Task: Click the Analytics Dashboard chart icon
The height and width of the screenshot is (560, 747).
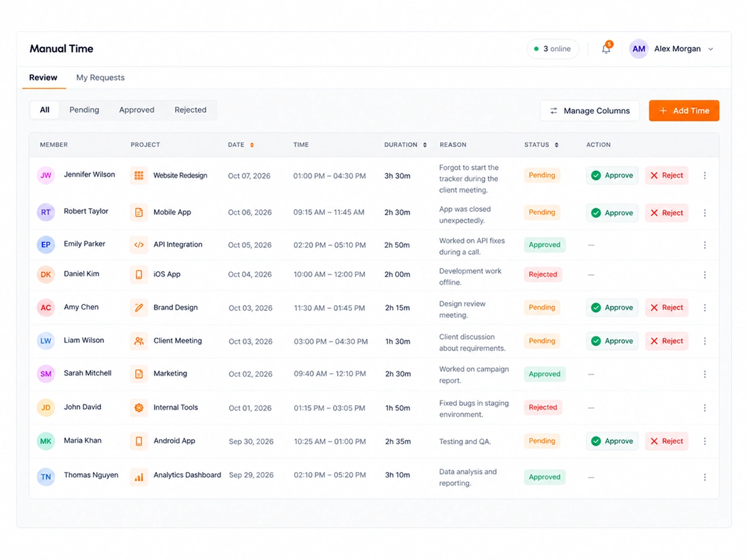Action: coord(139,477)
